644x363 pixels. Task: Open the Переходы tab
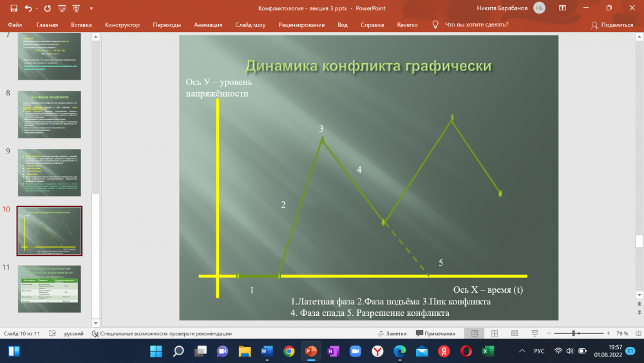coord(167,25)
